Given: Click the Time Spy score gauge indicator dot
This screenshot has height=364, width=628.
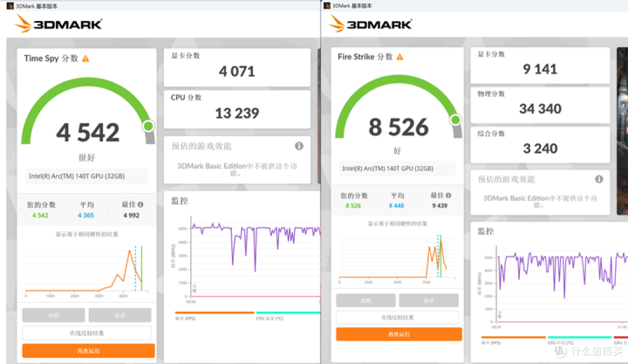Looking at the screenshot, I should pyautogui.click(x=148, y=126).
